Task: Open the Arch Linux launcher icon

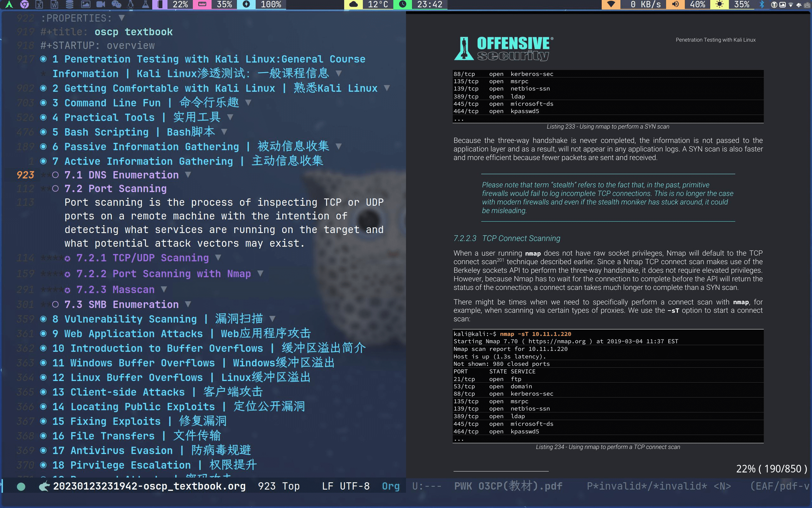Action: (x=9, y=4)
